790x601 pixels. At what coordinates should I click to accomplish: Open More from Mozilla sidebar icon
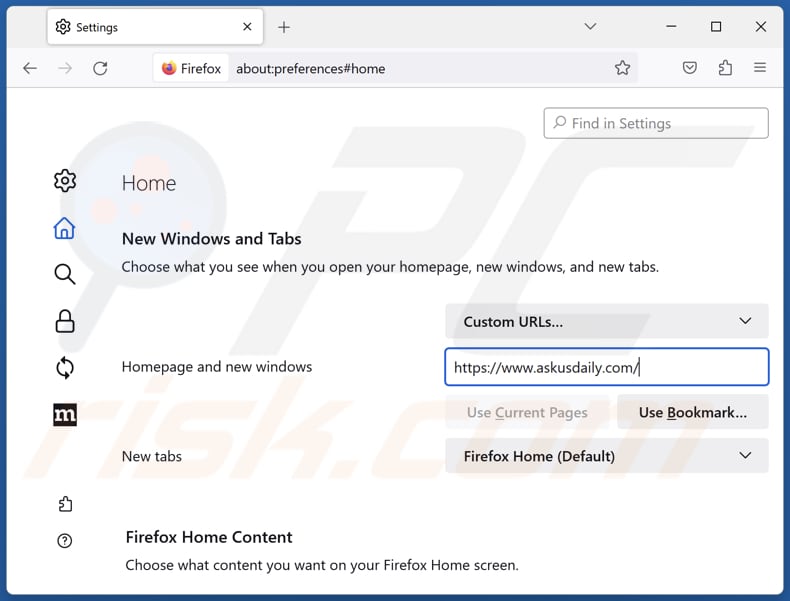pyautogui.click(x=65, y=415)
